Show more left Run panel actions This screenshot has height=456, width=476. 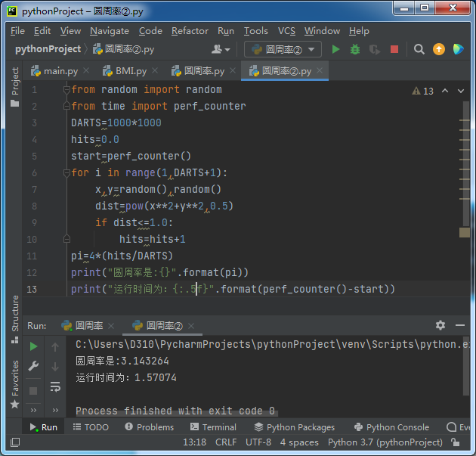point(33,410)
